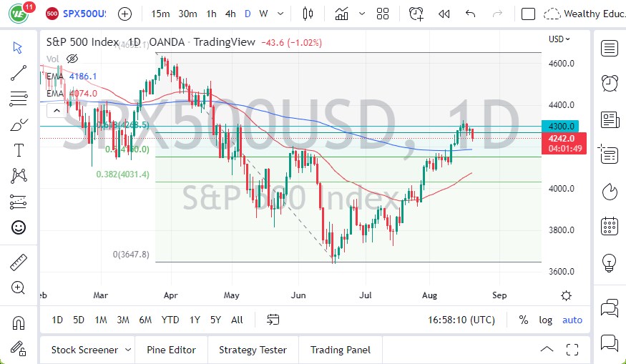Open chart settings gear
Screen dimensions: 626x364
click(566, 295)
